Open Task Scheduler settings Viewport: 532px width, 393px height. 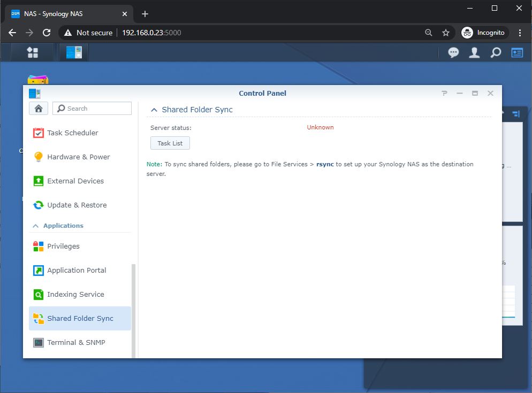tap(80, 133)
